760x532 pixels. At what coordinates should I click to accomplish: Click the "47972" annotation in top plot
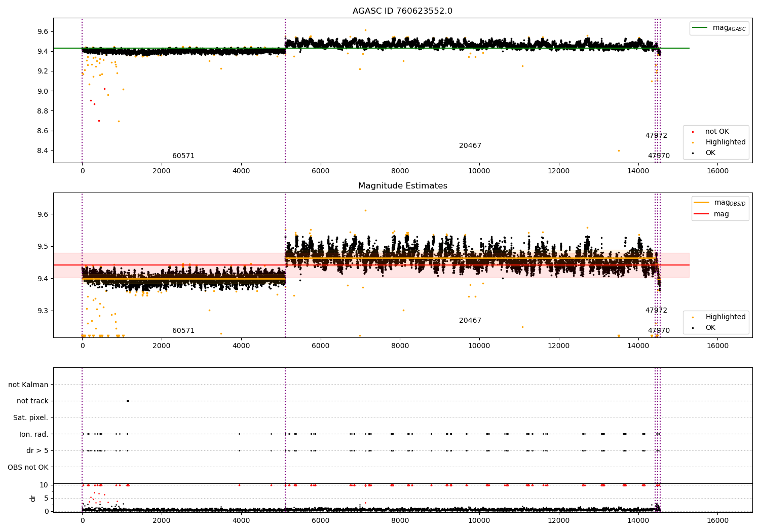[656, 136]
